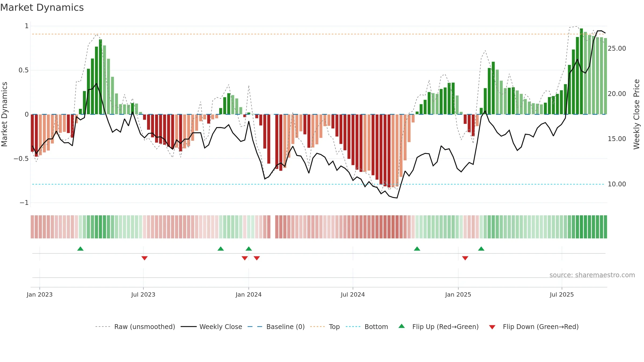Toggle the Flip Up (Red→Green) legend entry
The image size is (644, 362).
438,327
